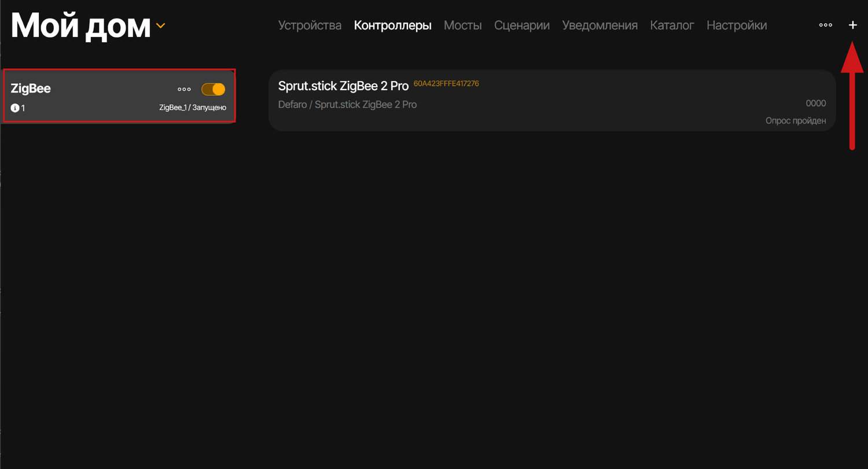Click the Опрос пройден status label
Viewport: 868px width, 469px height.
pyautogui.click(x=795, y=120)
